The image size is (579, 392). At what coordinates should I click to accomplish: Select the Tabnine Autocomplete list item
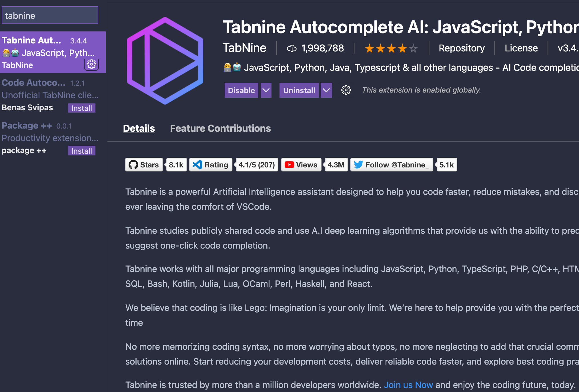pos(53,52)
